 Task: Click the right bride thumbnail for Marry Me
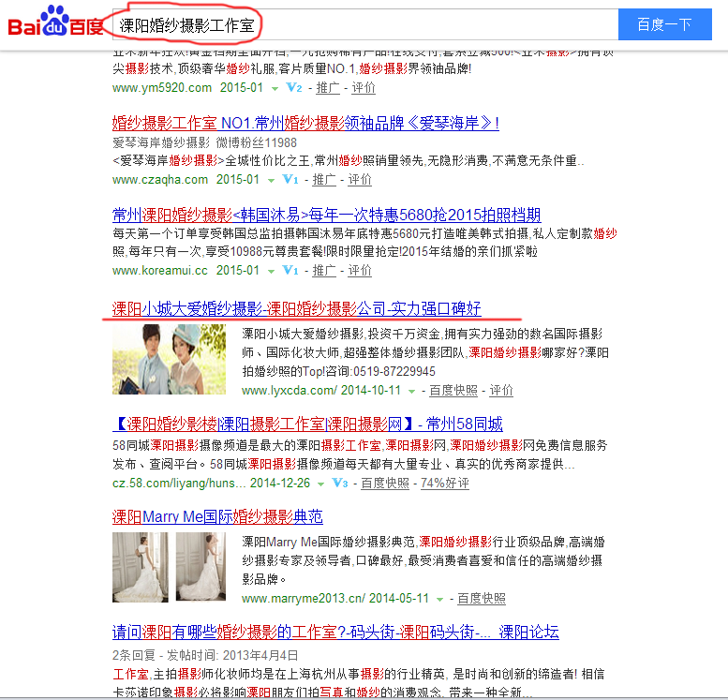pos(201,567)
